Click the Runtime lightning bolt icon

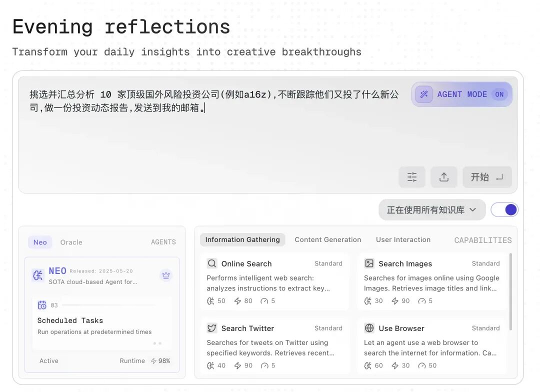tap(153, 361)
